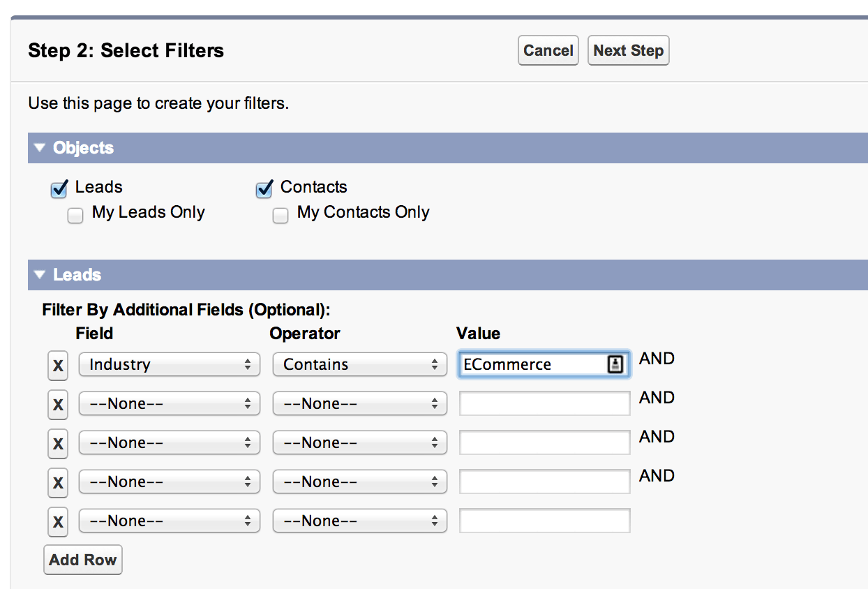This screenshot has height=589, width=868.
Task: Delete the last filter row
Action: pyautogui.click(x=58, y=521)
